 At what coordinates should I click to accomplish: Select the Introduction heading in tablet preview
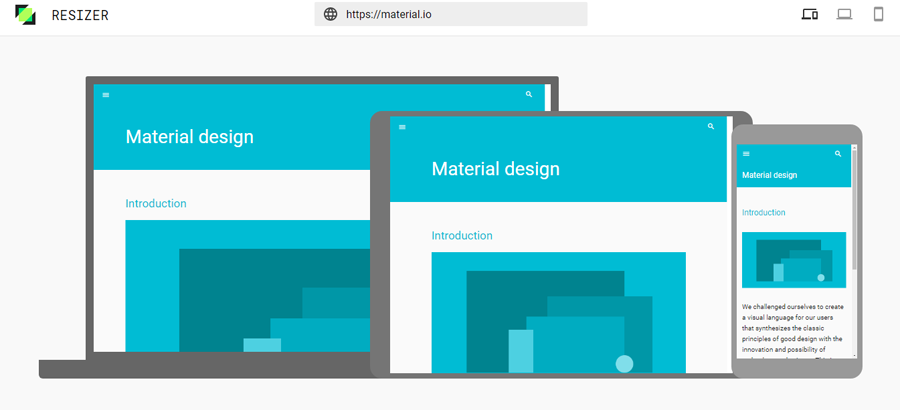point(462,236)
